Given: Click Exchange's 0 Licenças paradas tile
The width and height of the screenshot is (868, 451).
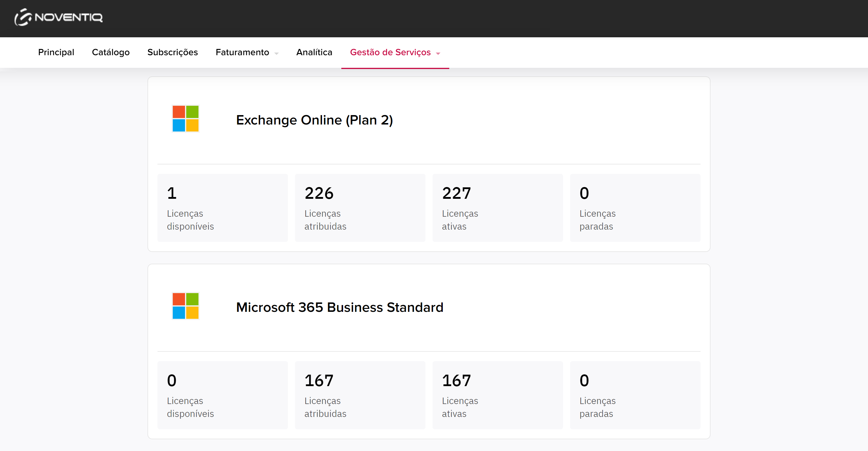Looking at the screenshot, I should [x=635, y=208].
